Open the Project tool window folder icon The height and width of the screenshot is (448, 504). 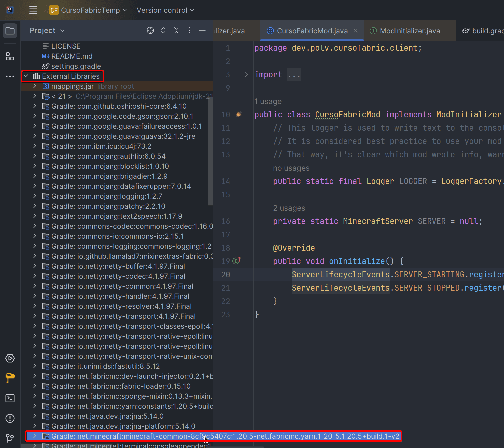[10, 31]
